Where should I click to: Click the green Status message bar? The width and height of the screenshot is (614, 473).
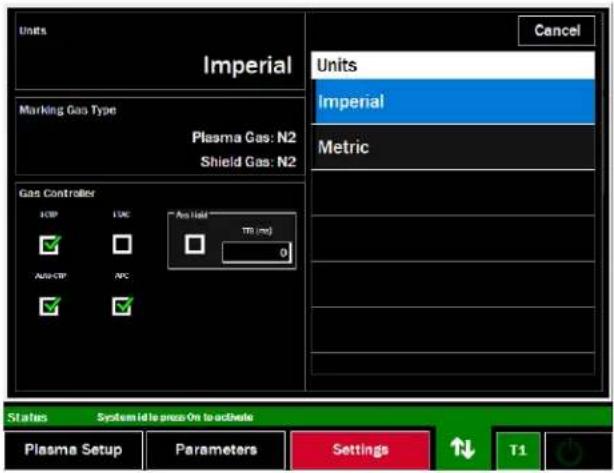coord(307,417)
